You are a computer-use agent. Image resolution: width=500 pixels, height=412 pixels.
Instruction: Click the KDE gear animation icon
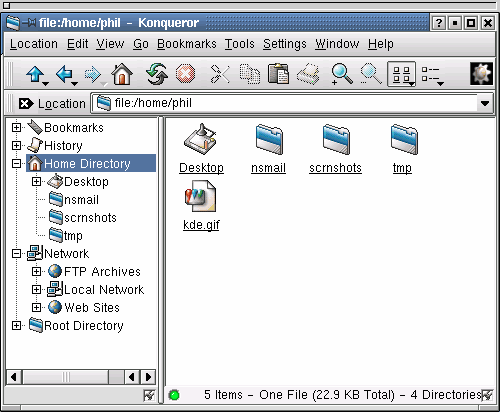[481, 73]
